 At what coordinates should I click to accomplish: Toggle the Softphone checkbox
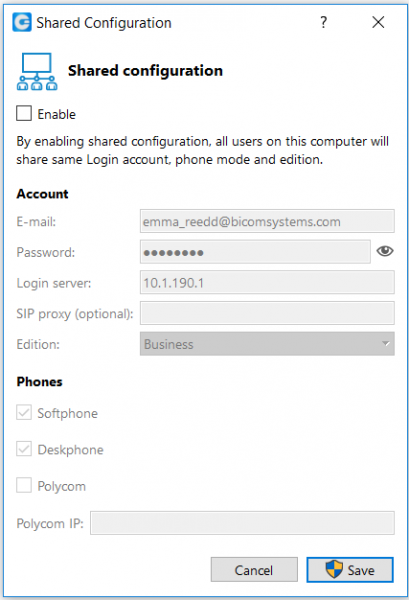[x=24, y=412]
